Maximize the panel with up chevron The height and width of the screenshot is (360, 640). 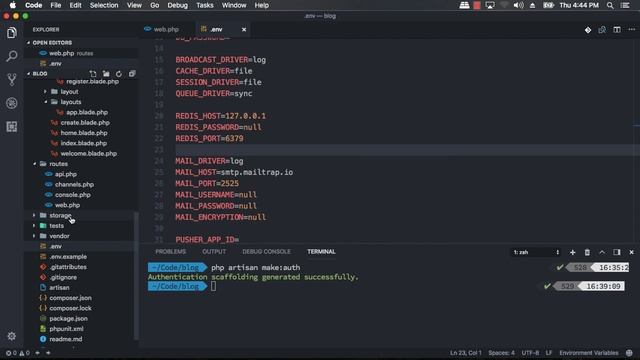click(602, 252)
